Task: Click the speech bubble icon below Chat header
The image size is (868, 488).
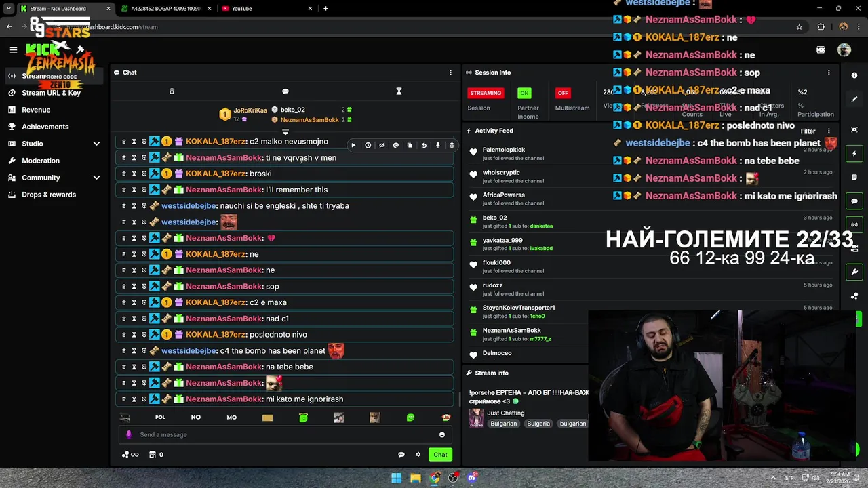Action: (x=285, y=91)
